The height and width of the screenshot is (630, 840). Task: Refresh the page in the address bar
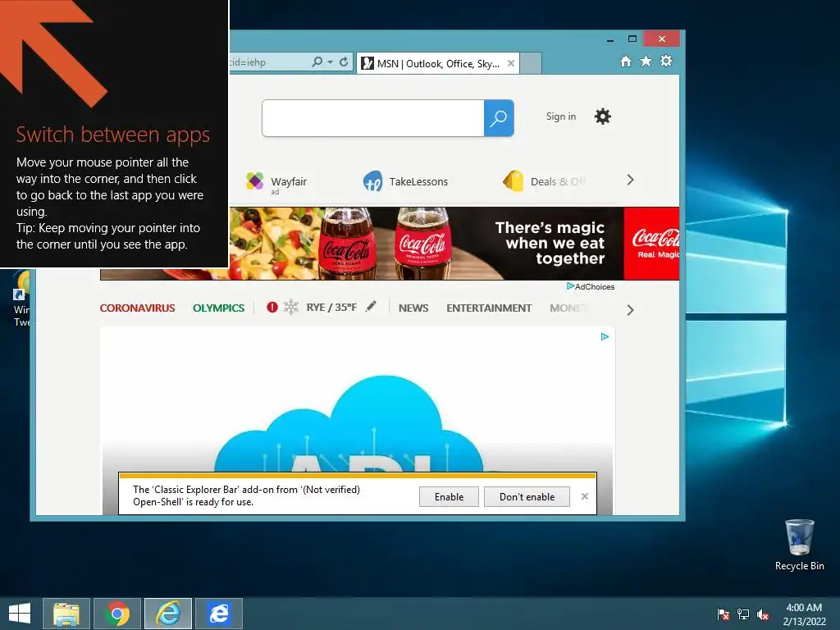pyautogui.click(x=344, y=62)
